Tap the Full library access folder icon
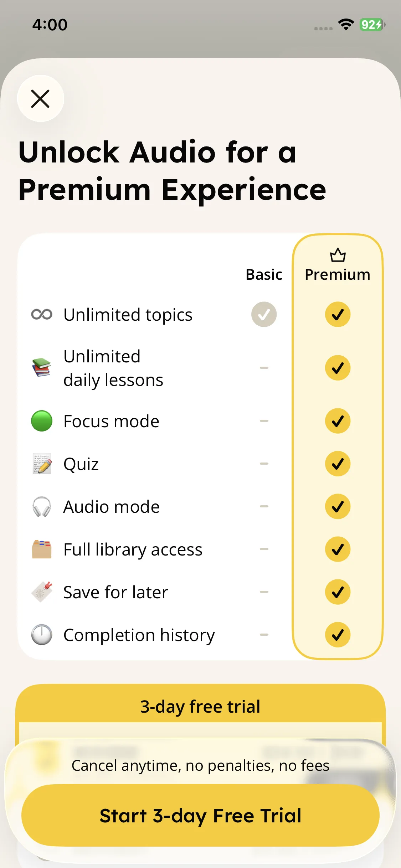The image size is (401, 868). pos(42,549)
